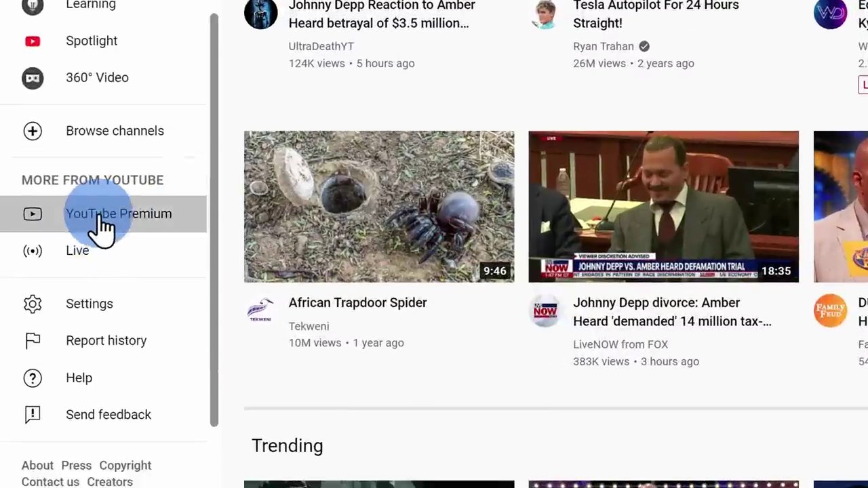Image resolution: width=868 pixels, height=488 pixels.
Task: Open the Live broadcast icon
Action: 32,251
